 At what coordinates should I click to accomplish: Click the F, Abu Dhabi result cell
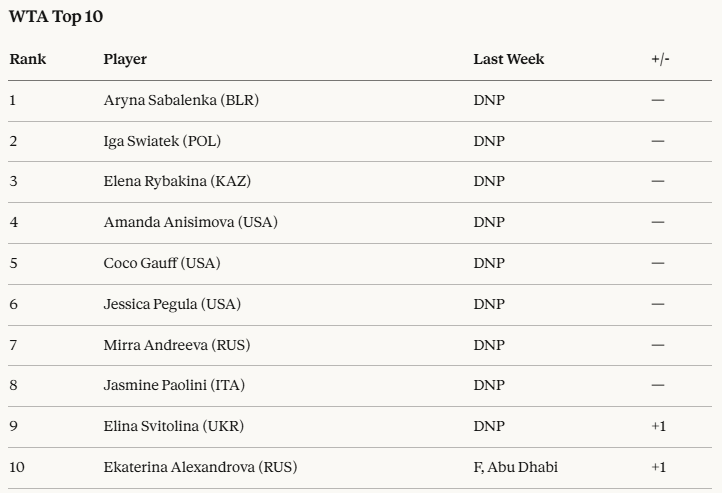point(515,467)
